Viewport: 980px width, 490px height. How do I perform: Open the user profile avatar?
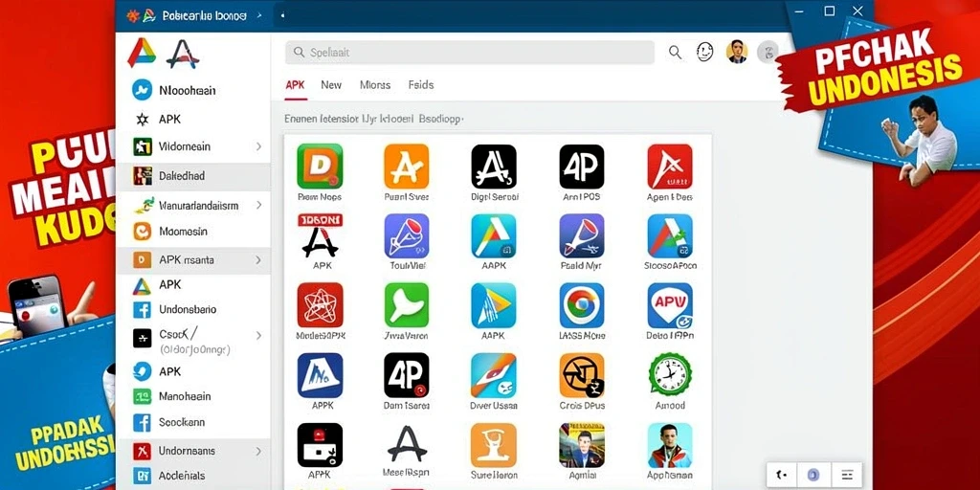coord(737,52)
